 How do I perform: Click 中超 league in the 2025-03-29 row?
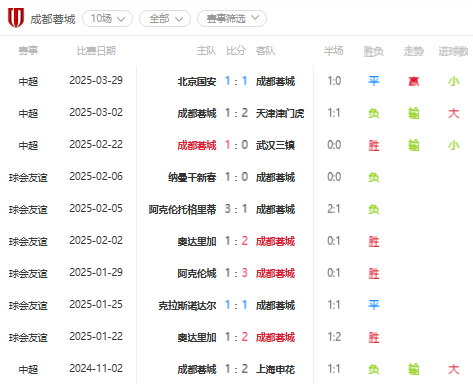click(28, 81)
